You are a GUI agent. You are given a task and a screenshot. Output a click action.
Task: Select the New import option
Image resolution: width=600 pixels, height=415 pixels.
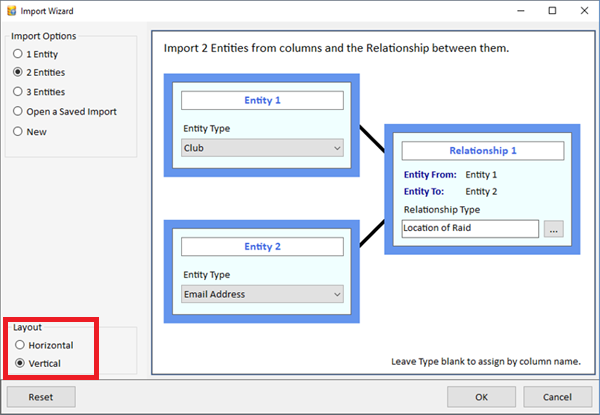coord(30,132)
